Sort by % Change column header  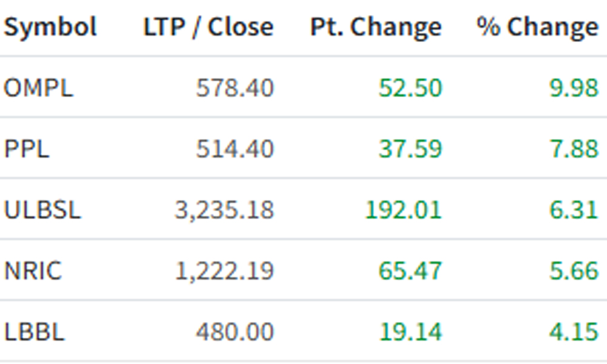(x=538, y=28)
